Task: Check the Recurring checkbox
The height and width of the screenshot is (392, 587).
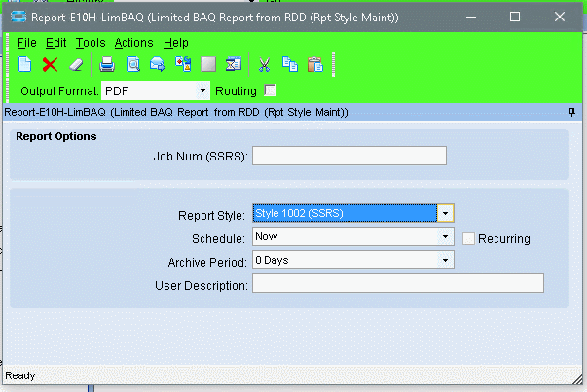Action: coord(469,238)
